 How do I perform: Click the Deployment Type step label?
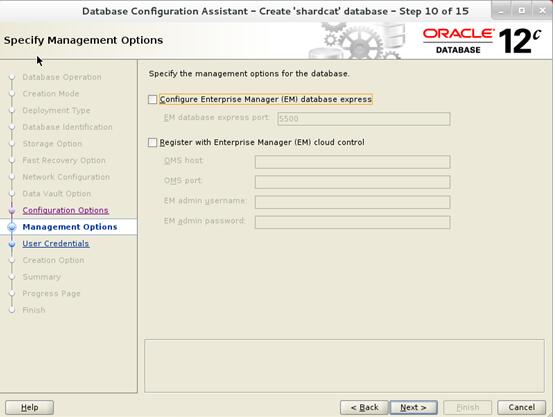pyautogui.click(x=56, y=110)
